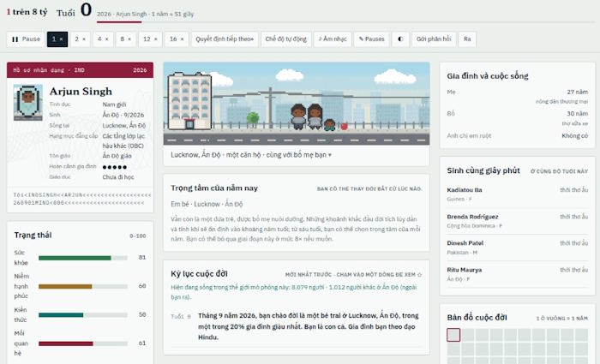Click the 'Kiến thức' knowledge bar
This screenshot has width=600, height=364.
83,315
